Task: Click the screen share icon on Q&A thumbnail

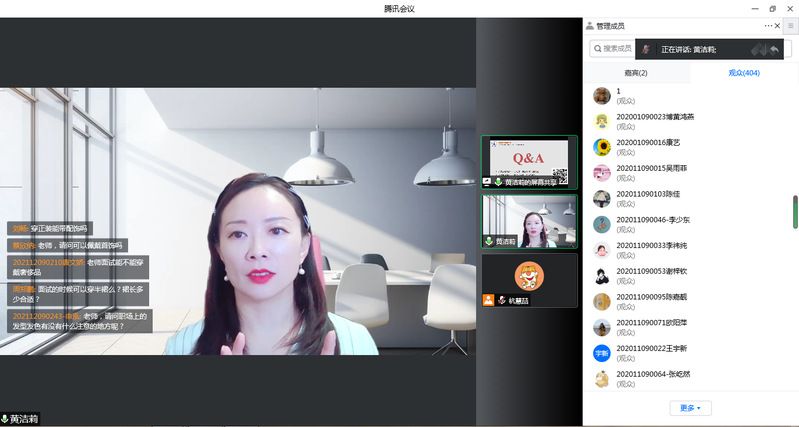Action: point(487,182)
